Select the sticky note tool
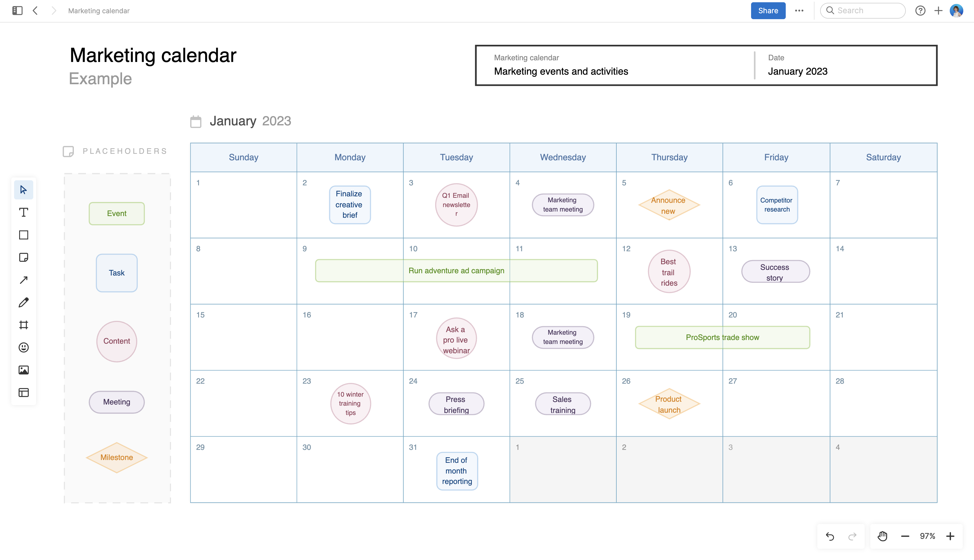Image resolution: width=974 pixels, height=560 pixels. tap(23, 257)
